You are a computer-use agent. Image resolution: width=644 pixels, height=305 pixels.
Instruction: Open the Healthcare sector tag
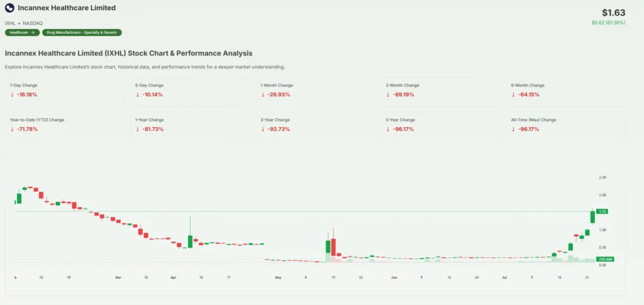click(x=22, y=33)
